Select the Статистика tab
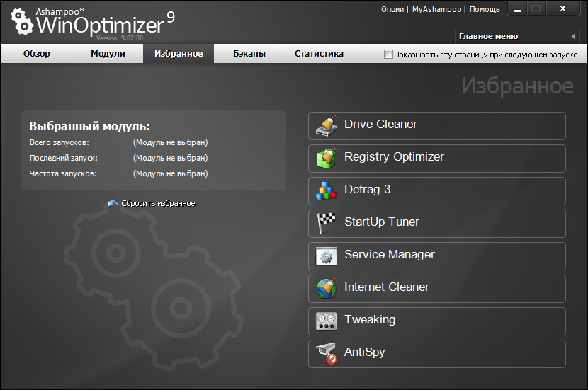This screenshot has width=588, height=390. (x=319, y=54)
